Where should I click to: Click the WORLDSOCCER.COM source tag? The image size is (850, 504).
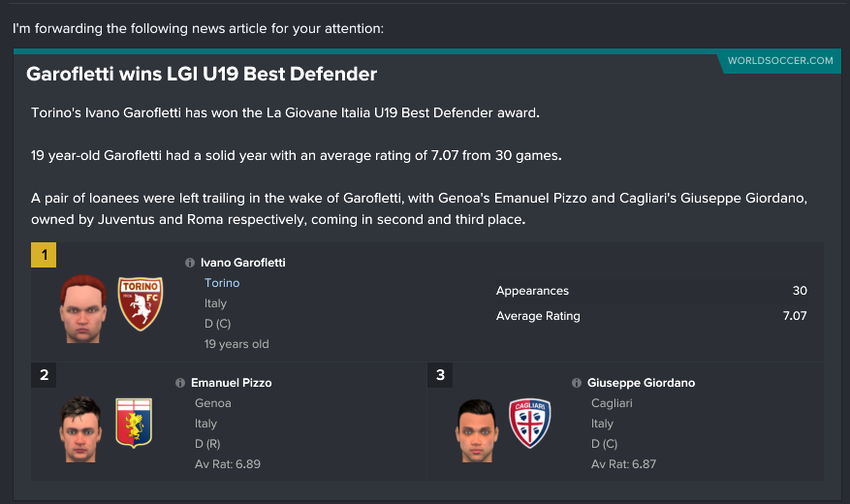(780, 61)
